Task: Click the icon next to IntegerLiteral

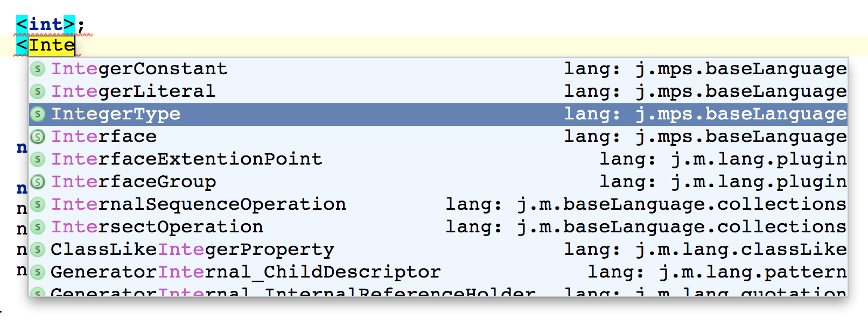Action: click(x=37, y=91)
